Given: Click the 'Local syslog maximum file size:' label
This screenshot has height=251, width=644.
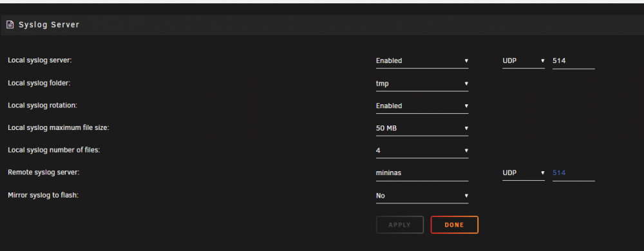Looking at the screenshot, I should [x=59, y=127].
